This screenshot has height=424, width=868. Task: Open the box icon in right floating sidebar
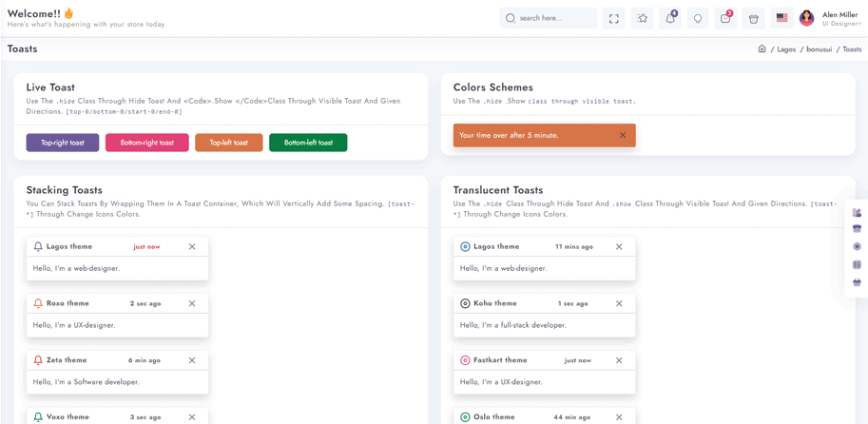pyautogui.click(x=857, y=228)
